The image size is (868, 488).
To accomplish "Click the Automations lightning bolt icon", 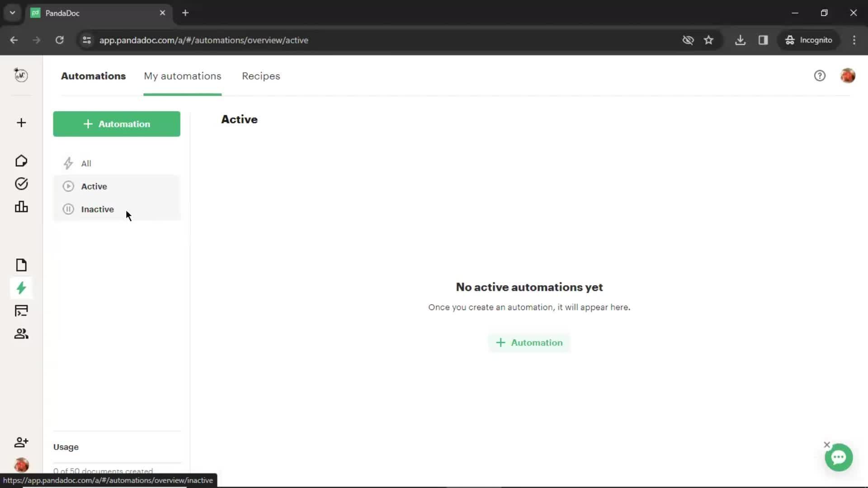I will [21, 288].
